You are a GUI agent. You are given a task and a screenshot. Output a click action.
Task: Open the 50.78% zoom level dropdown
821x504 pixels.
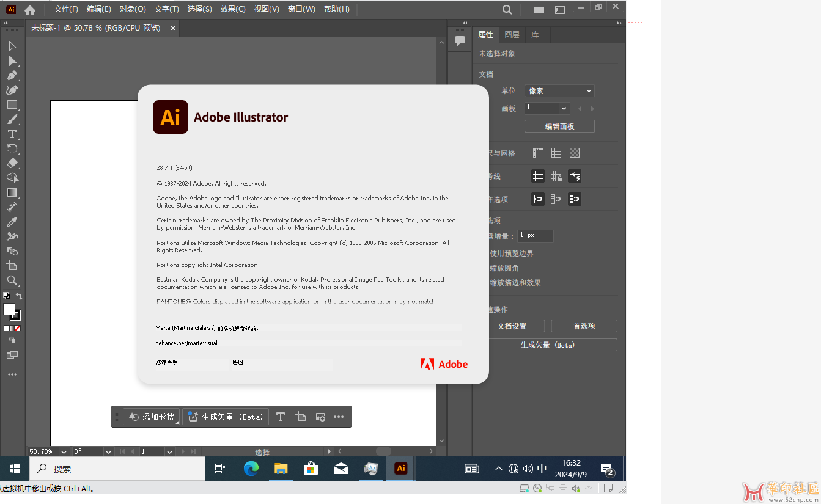tap(64, 451)
